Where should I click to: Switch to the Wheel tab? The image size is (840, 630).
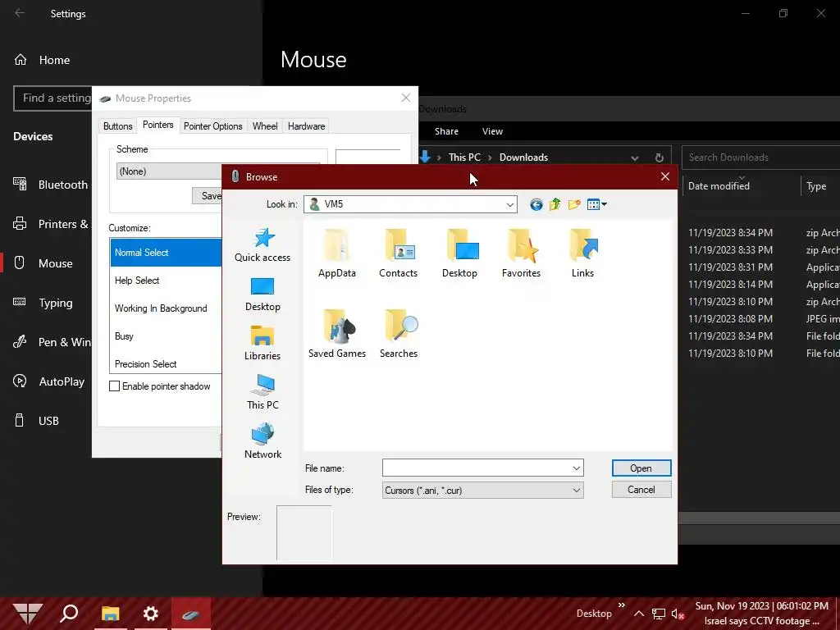tap(265, 126)
